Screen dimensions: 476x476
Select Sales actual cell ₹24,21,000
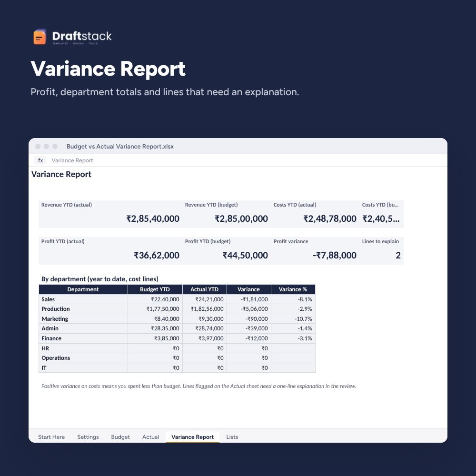coord(205,299)
